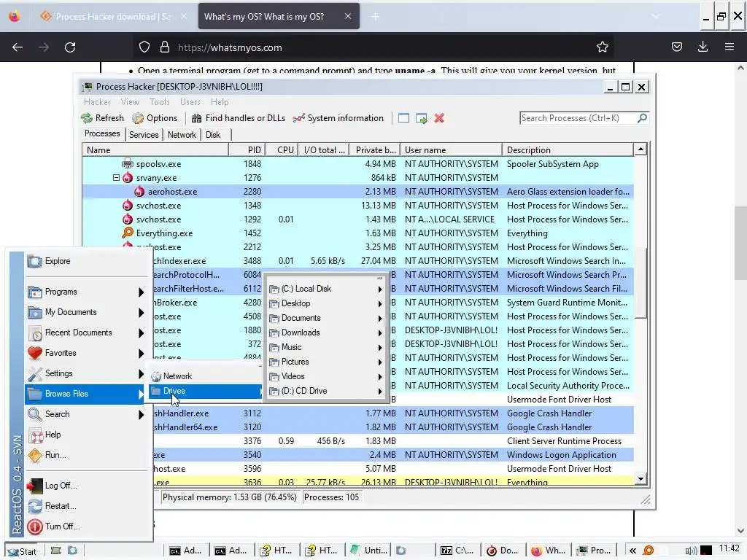Open the Tools menu in Process Hacker

coord(160,102)
